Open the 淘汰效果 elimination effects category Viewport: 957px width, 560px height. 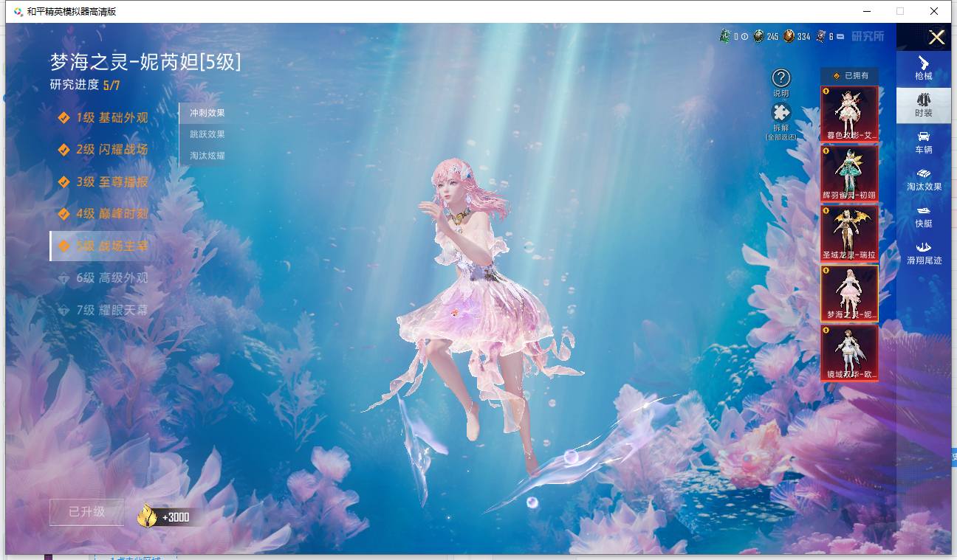pyautogui.click(x=924, y=179)
